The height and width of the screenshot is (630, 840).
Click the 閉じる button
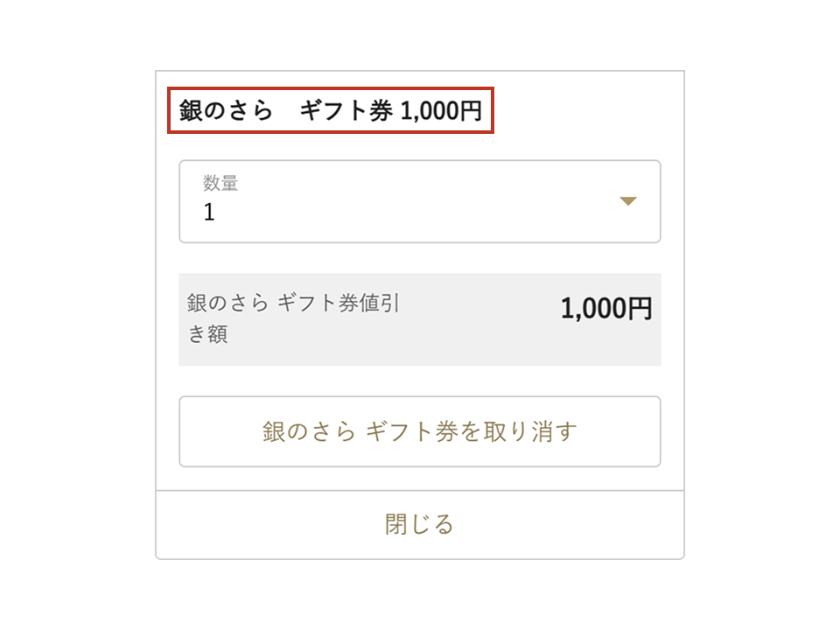click(x=419, y=524)
